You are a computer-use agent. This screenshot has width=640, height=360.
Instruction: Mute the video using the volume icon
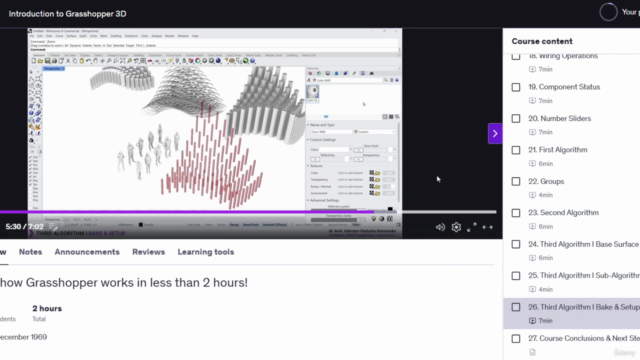[x=440, y=227]
